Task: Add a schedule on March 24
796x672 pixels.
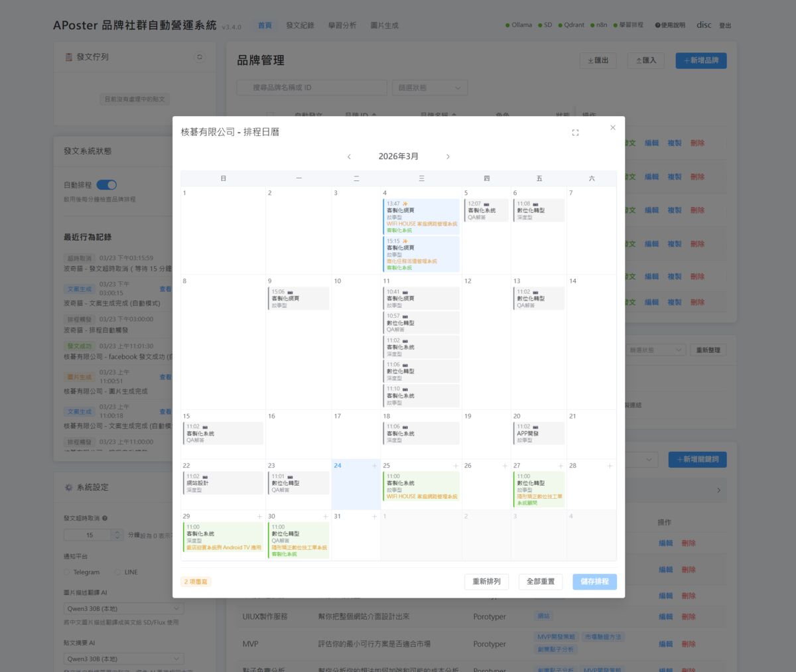Action: (x=374, y=466)
